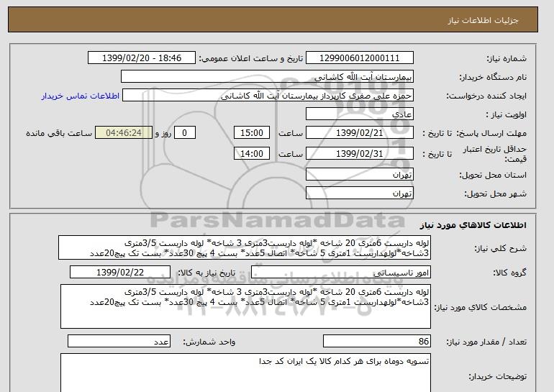Viewport: 554px width, 392px height.
Task: Click the quantity field showing 86
Action: pos(376,341)
